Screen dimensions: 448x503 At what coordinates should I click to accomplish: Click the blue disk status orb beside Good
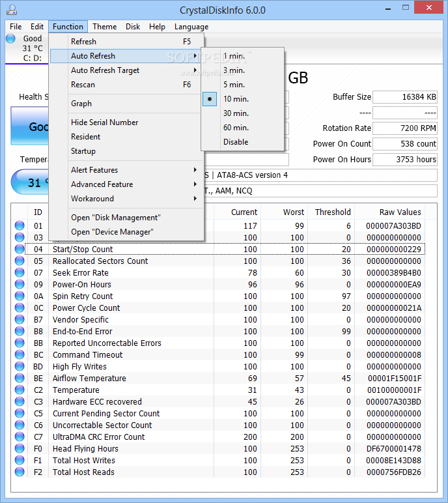point(10,38)
